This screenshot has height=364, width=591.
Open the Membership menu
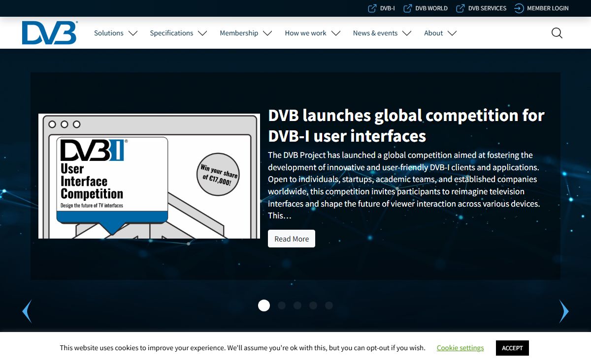pyautogui.click(x=239, y=33)
